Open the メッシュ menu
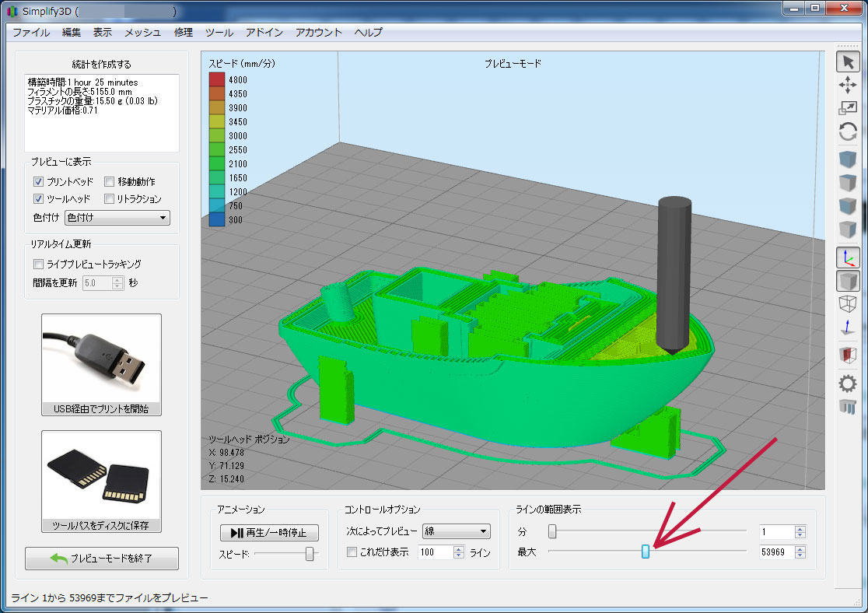The width and height of the screenshot is (868, 613). coord(142,32)
